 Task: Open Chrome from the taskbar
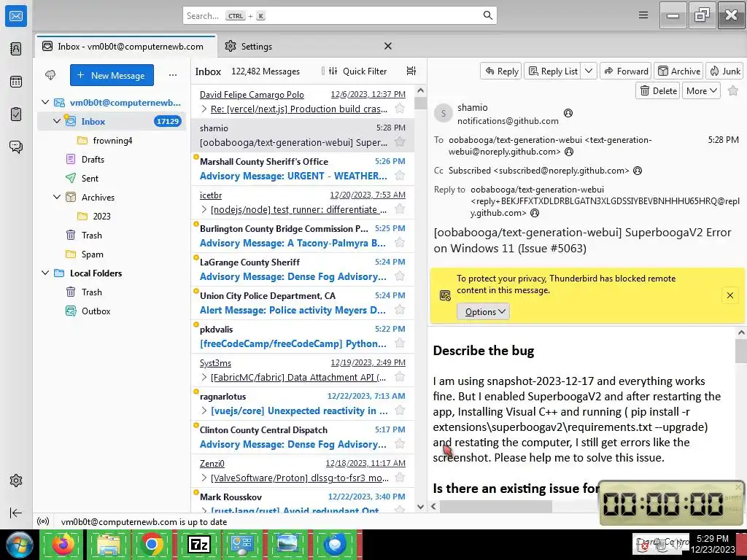(152, 544)
